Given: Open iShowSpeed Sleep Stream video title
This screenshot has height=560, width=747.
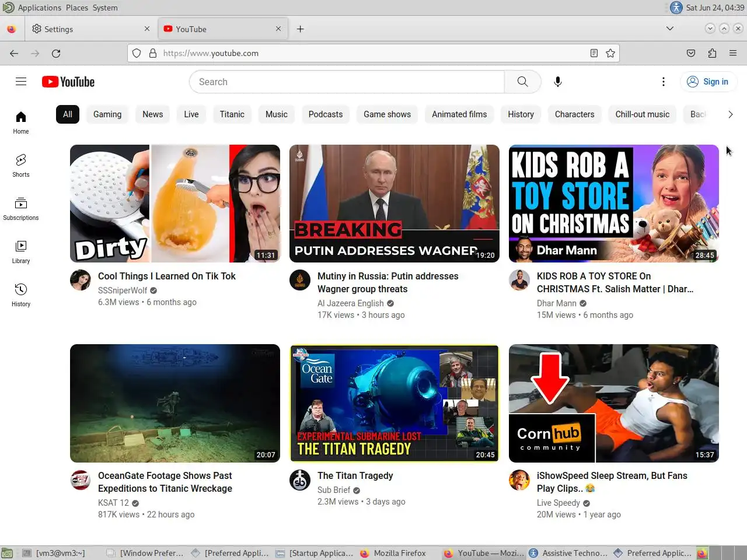Looking at the screenshot, I should (612, 482).
